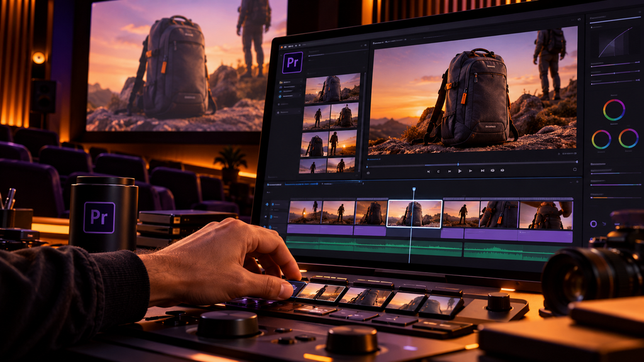Click the arrow icon next to the purple circle
The image size is (644, 362).
604,224
